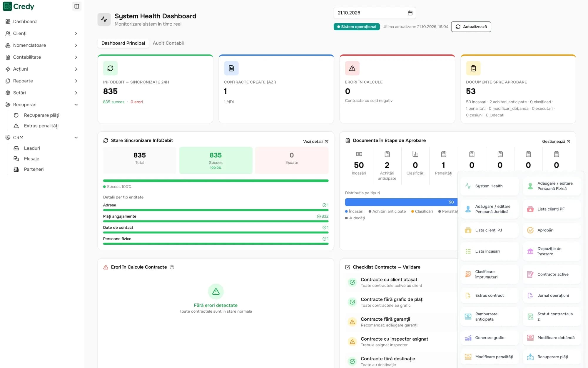Open Dispoziție de încasare shortcut
This screenshot has width=588, height=368.
point(552,251)
